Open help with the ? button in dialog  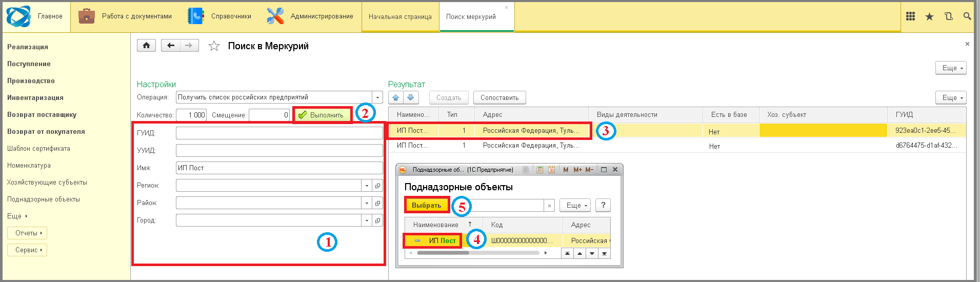click(603, 205)
